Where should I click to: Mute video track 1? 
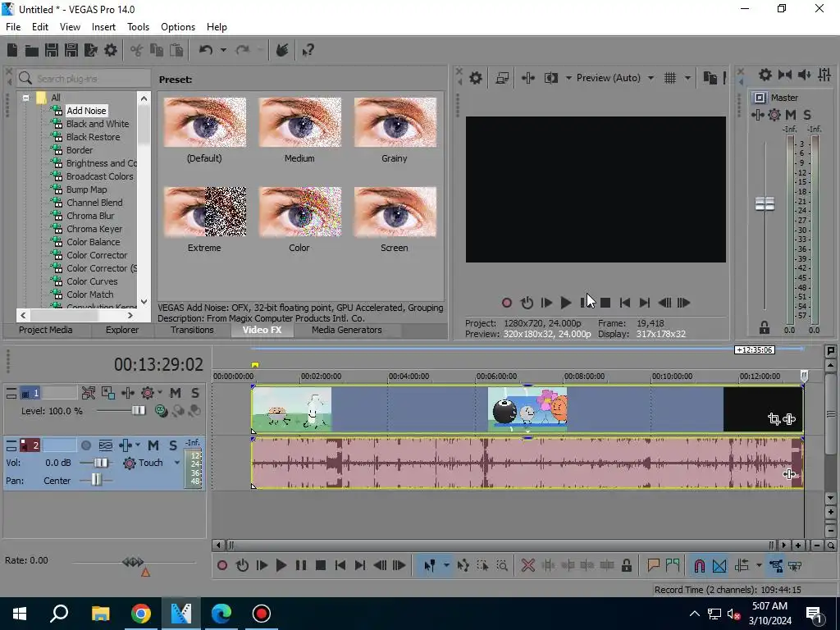coord(176,393)
